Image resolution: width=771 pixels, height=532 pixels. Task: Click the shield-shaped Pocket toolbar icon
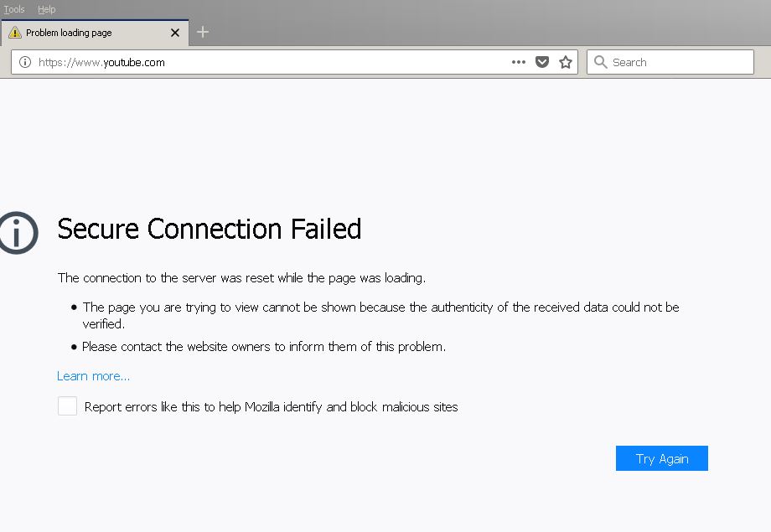point(542,61)
